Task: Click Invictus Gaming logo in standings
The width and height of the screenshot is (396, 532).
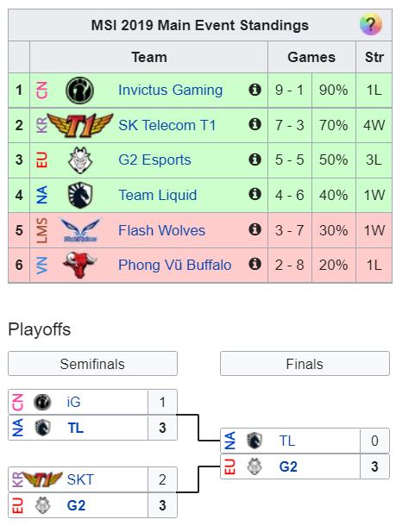Action: click(80, 91)
